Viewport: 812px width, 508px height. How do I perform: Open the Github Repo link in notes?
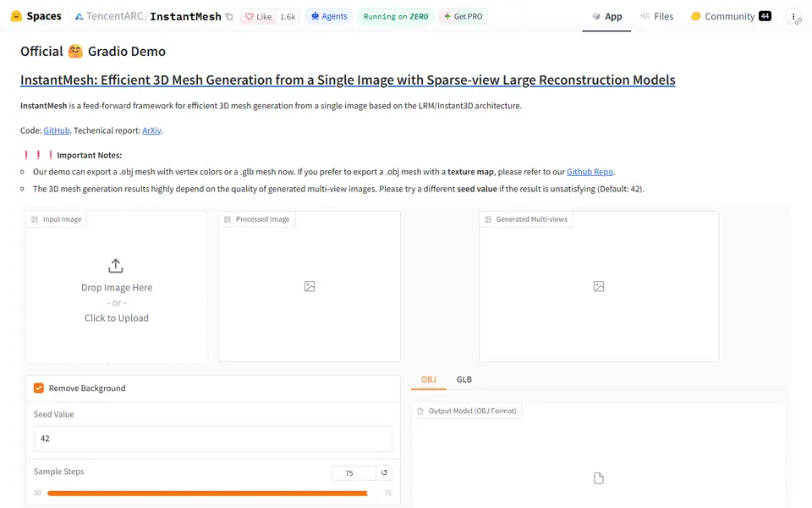click(x=590, y=172)
